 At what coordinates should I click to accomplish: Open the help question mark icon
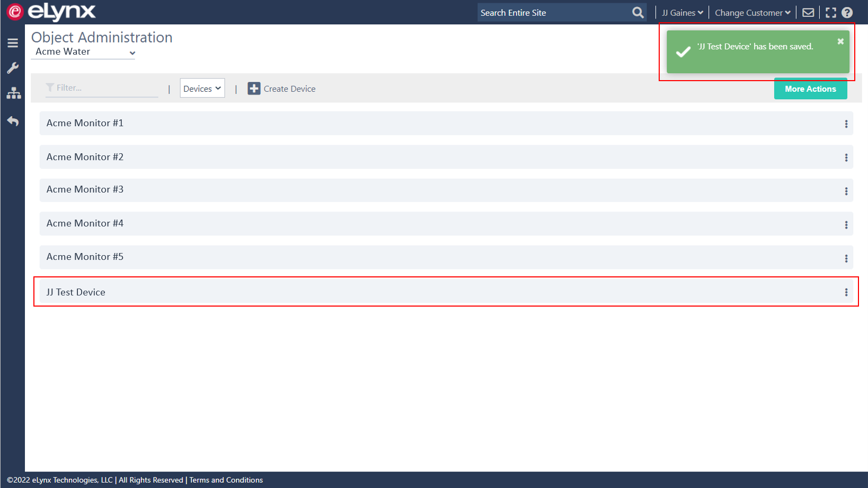coord(847,13)
